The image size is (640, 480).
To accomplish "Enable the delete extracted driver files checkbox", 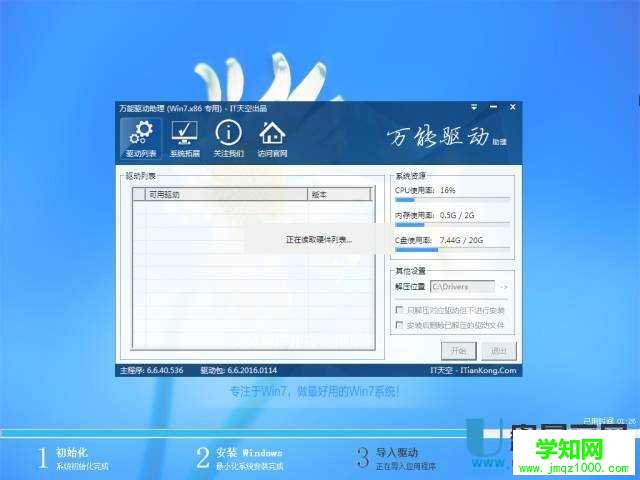I will pos(399,325).
